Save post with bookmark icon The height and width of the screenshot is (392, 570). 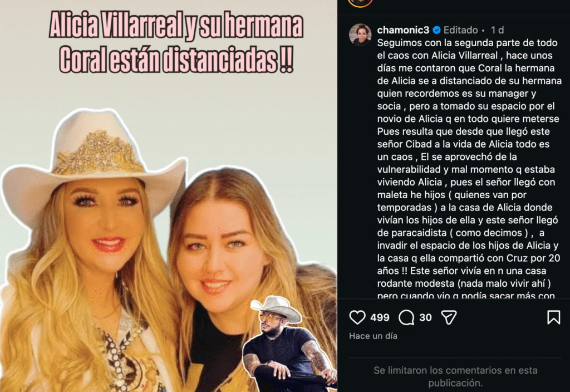(553, 317)
